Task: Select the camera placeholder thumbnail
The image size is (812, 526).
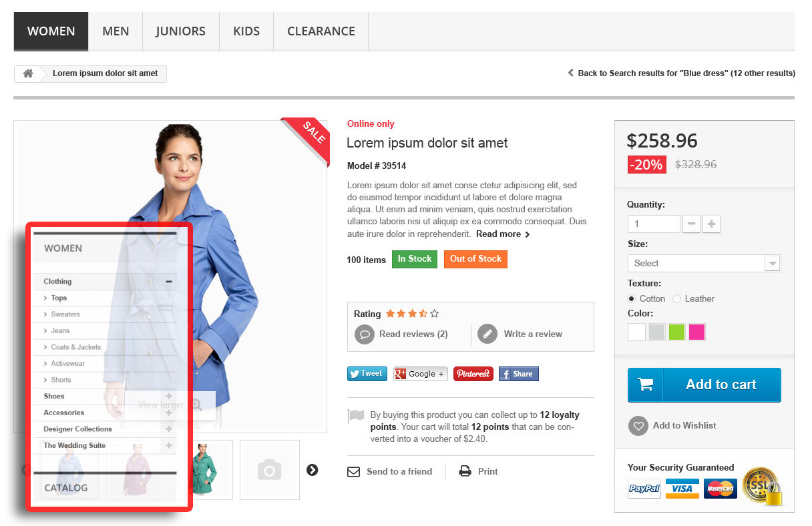Action: (270, 470)
